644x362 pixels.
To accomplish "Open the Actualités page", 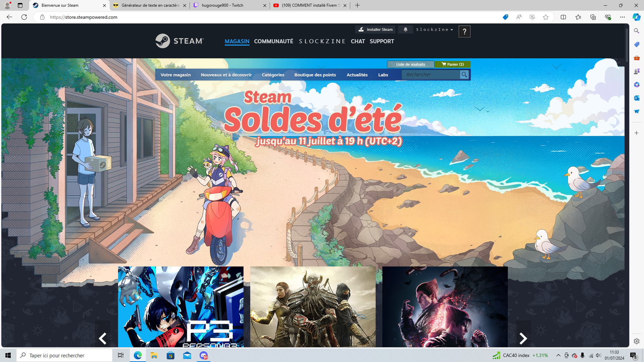I will [357, 75].
